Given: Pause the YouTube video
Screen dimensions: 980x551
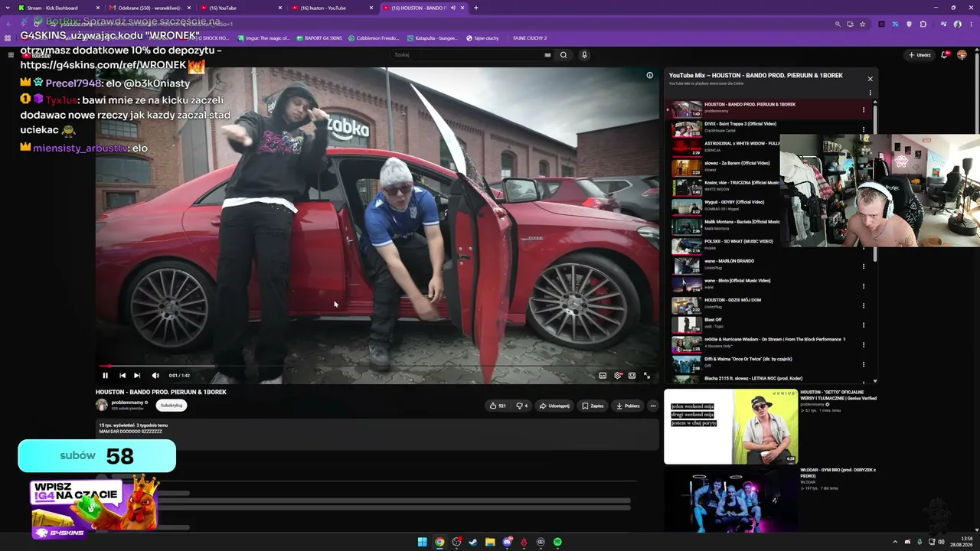Looking at the screenshot, I should pos(105,376).
